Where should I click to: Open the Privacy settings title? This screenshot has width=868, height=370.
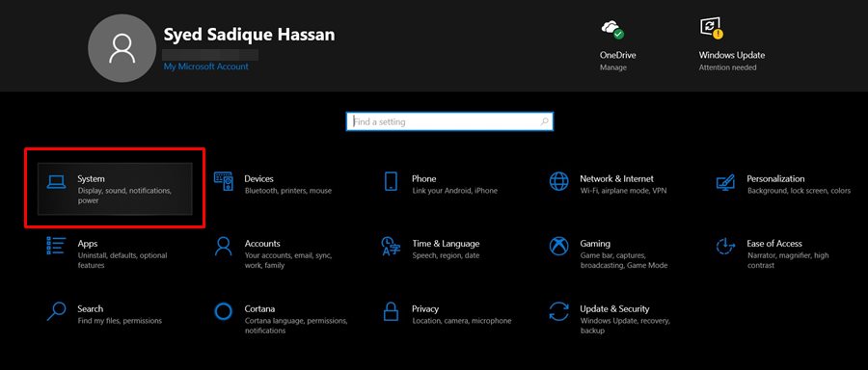coord(425,308)
